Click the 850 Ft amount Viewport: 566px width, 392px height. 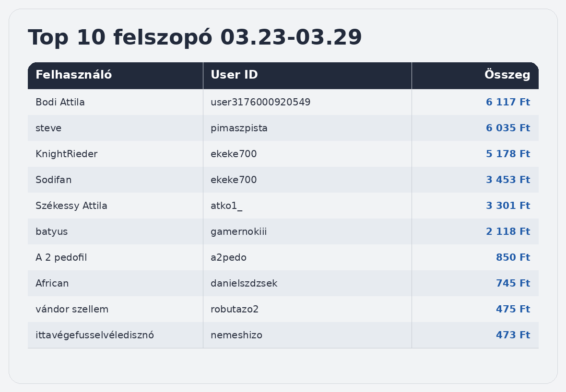513,257
